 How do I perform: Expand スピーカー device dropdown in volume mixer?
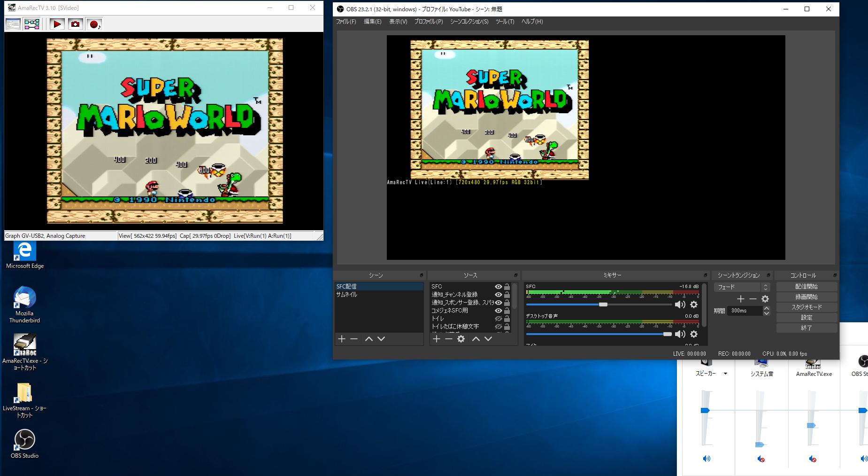click(725, 374)
